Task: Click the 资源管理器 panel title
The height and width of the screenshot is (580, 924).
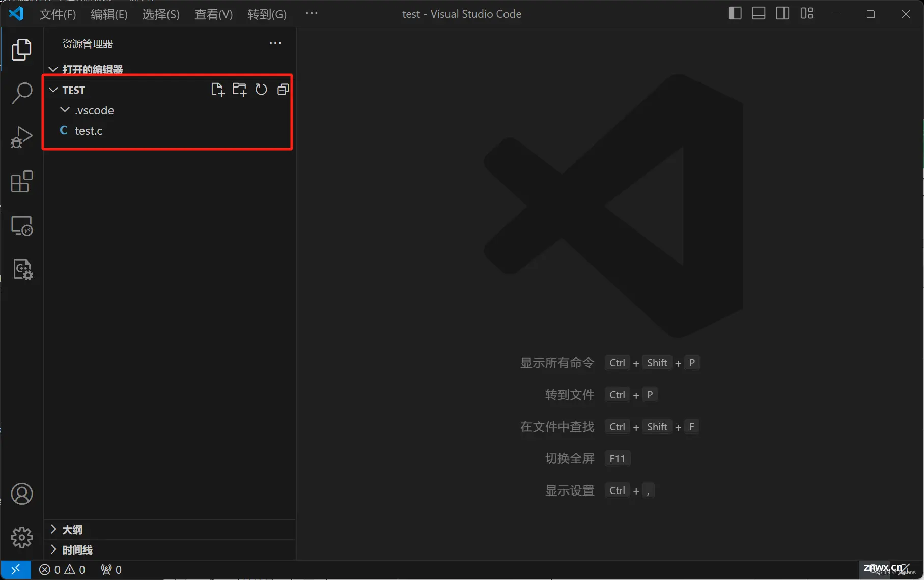Action: click(87, 44)
